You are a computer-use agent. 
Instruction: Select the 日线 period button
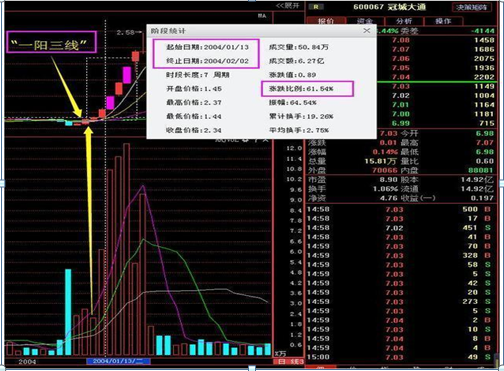[289, 361]
